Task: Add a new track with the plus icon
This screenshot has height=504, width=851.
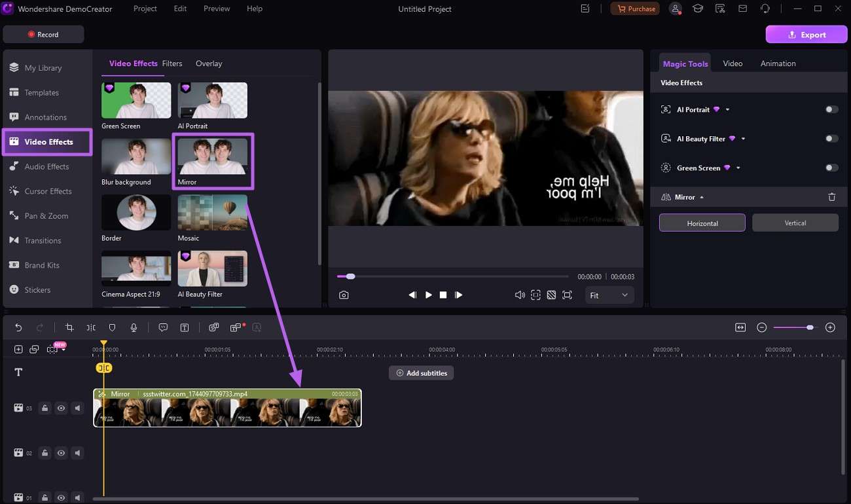Action: point(18,350)
